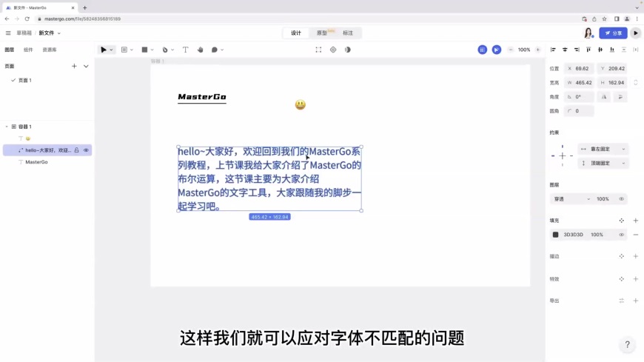Align selection to bottom edge

[612, 50]
